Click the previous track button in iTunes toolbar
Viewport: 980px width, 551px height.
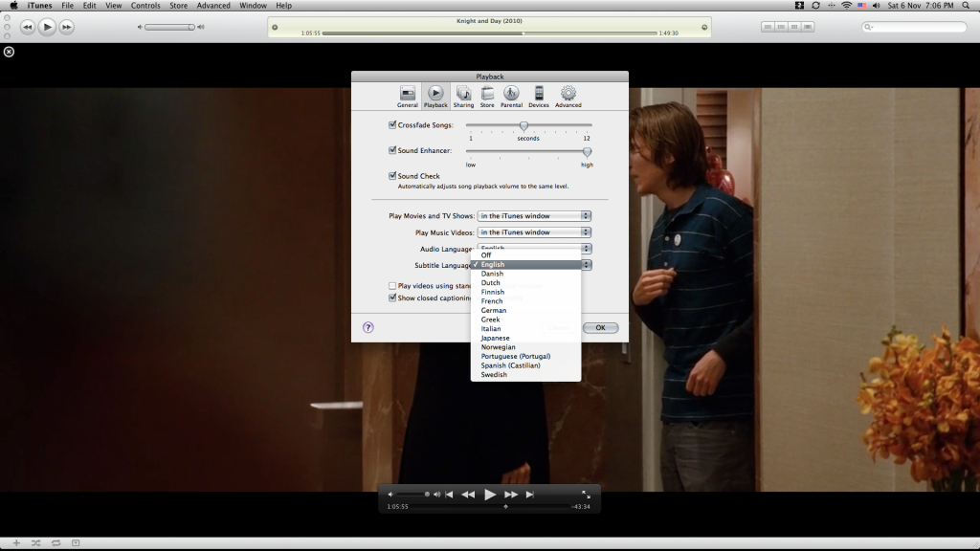[28, 27]
